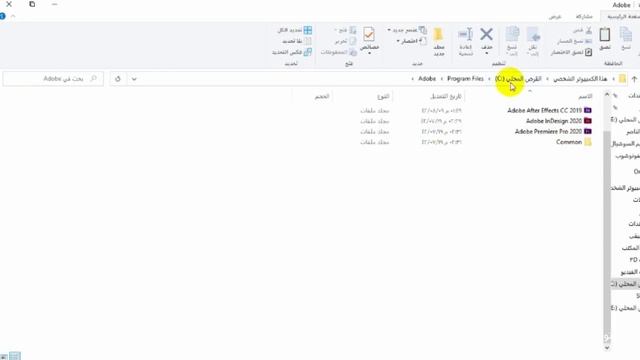640x360 pixels.
Task: Click the date cell in InDesign row
Action: [x=441, y=121]
